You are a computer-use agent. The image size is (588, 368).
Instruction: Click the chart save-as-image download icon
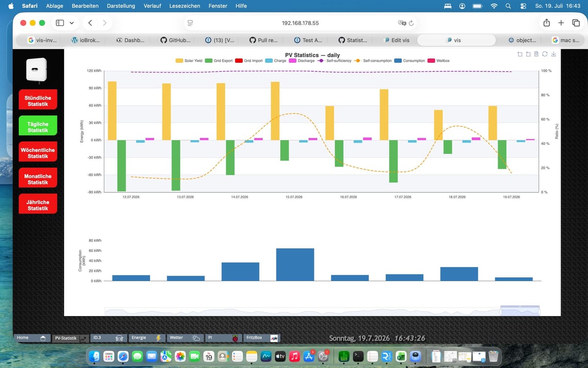pos(554,54)
